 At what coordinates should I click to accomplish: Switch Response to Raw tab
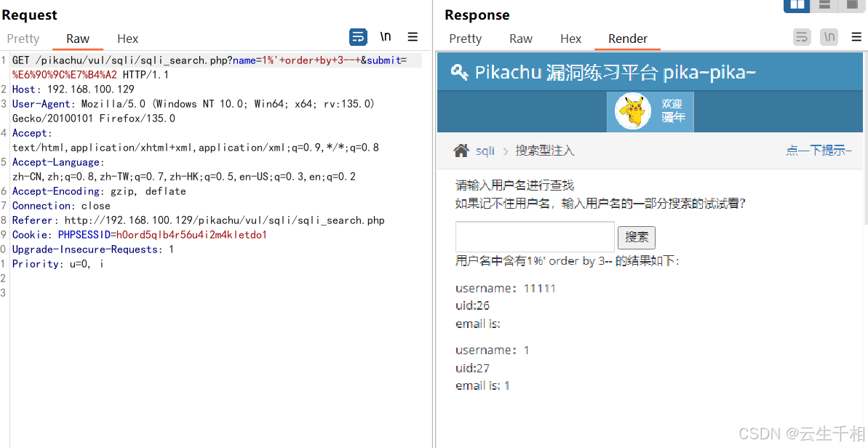520,39
